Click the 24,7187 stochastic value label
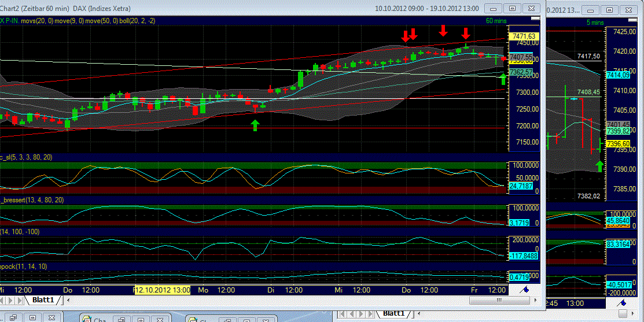 click(x=521, y=186)
